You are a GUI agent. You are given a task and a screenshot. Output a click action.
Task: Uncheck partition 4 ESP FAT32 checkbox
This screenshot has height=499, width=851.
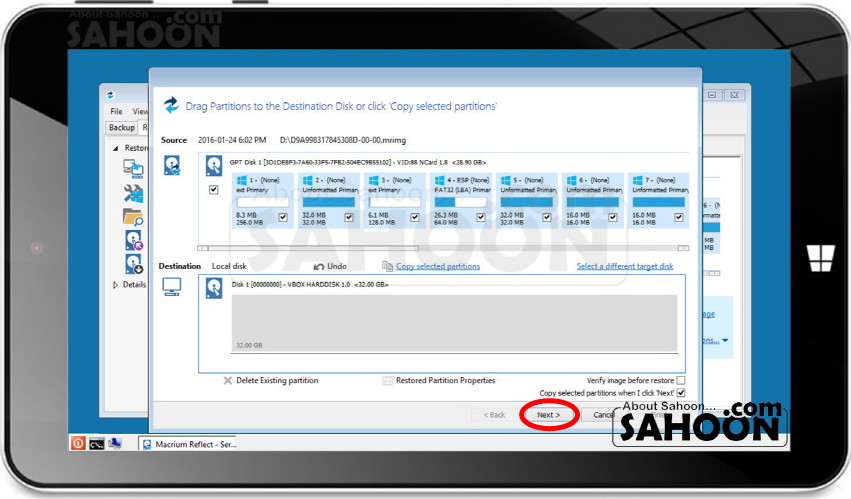[x=481, y=217]
